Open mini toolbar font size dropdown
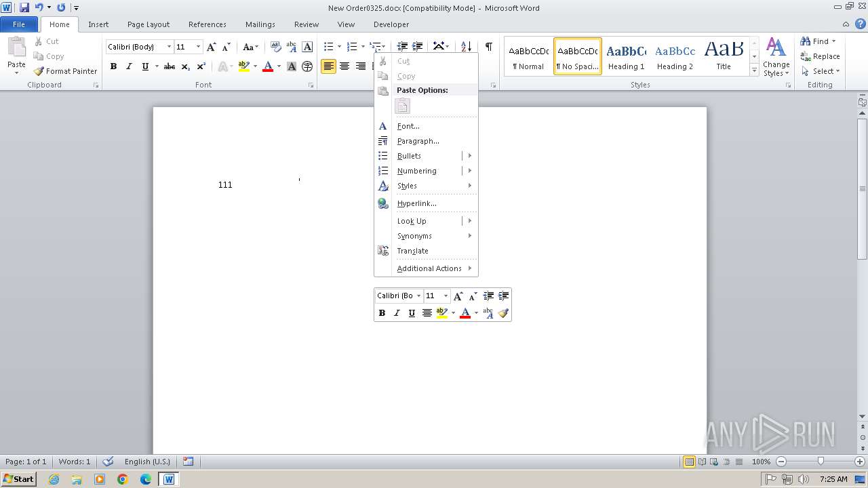 446,296
